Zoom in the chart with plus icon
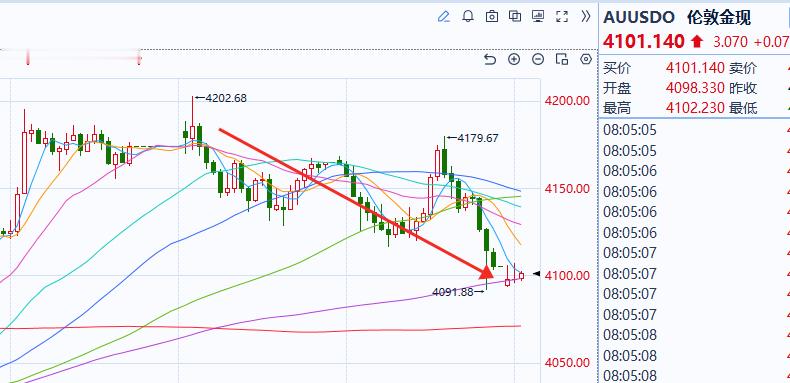The height and width of the screenshot is (383, 790). coord(514,59)
